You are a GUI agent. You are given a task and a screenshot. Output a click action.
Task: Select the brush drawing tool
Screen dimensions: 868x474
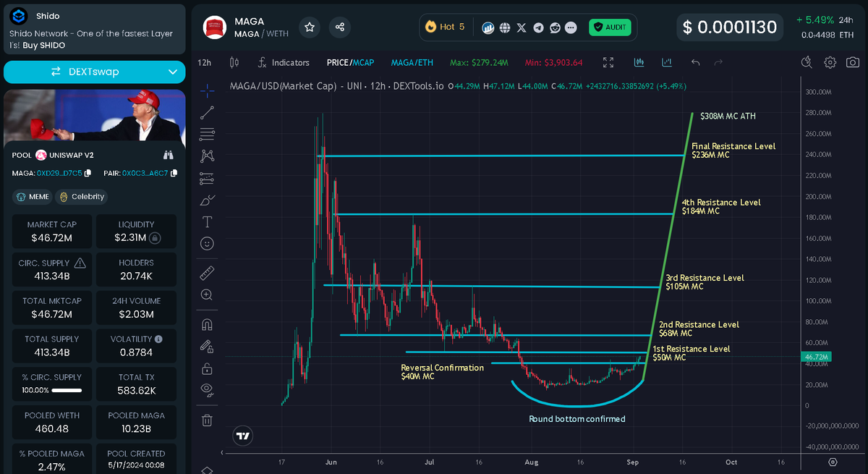(208, 200)
